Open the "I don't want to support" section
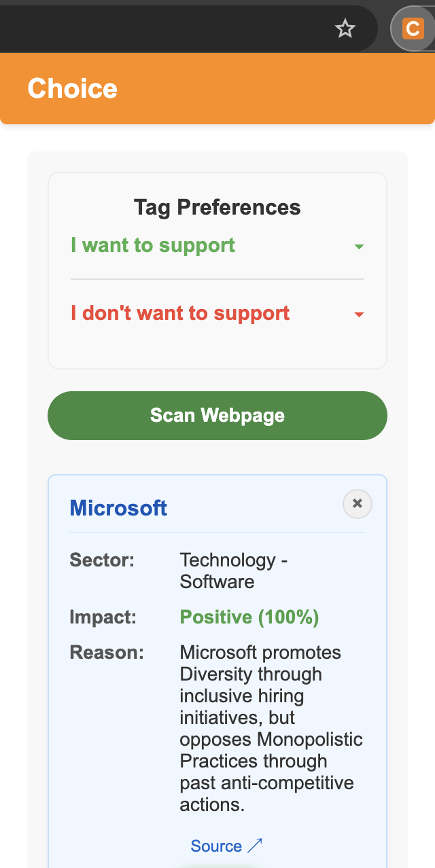This screenshot has height=868, width=435. pos(180,313)
